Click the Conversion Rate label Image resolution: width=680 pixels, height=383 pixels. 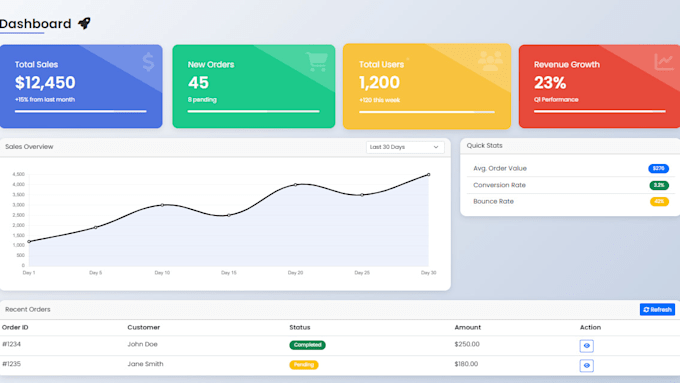pos(499,185)
